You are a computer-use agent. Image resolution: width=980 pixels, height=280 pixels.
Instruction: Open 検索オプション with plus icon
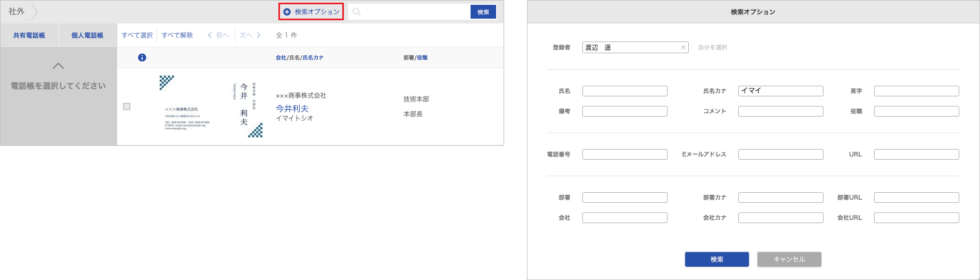click(x=311, y=12)
